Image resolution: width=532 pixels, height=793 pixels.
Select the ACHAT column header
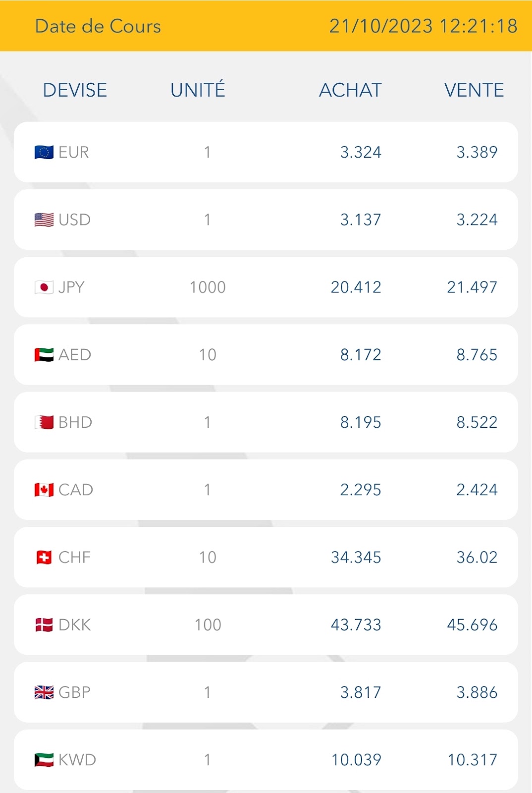[x=350, y=90]
